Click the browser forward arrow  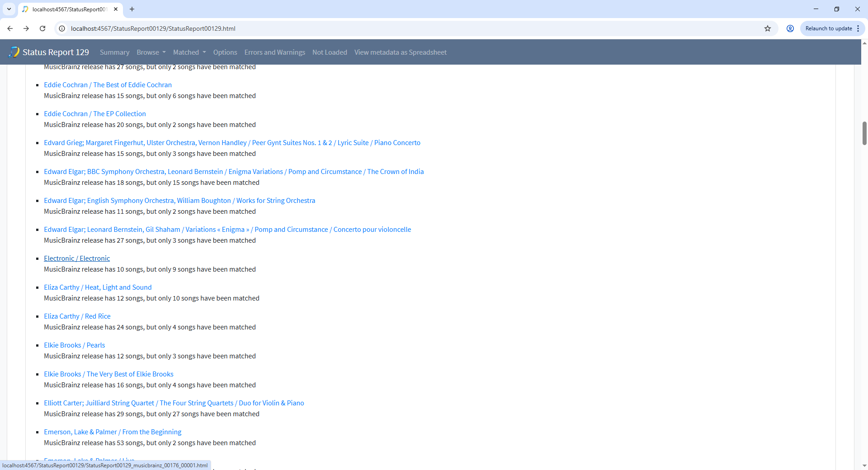tap(26, 28)
